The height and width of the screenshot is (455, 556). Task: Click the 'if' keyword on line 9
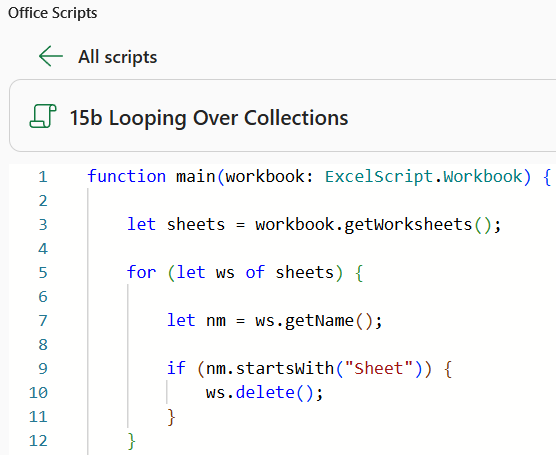pyautogui.click(x=176, y=368)
